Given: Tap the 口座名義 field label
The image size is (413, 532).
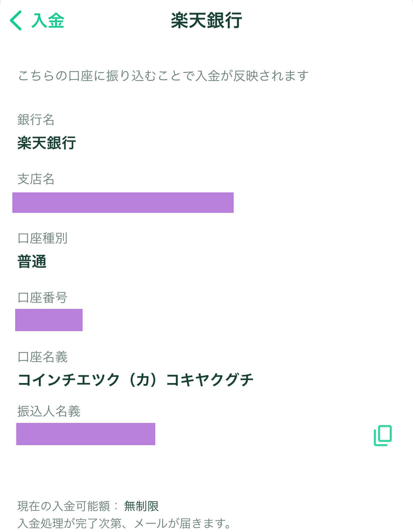Looking at the screenshot, I should pos(42,357).
